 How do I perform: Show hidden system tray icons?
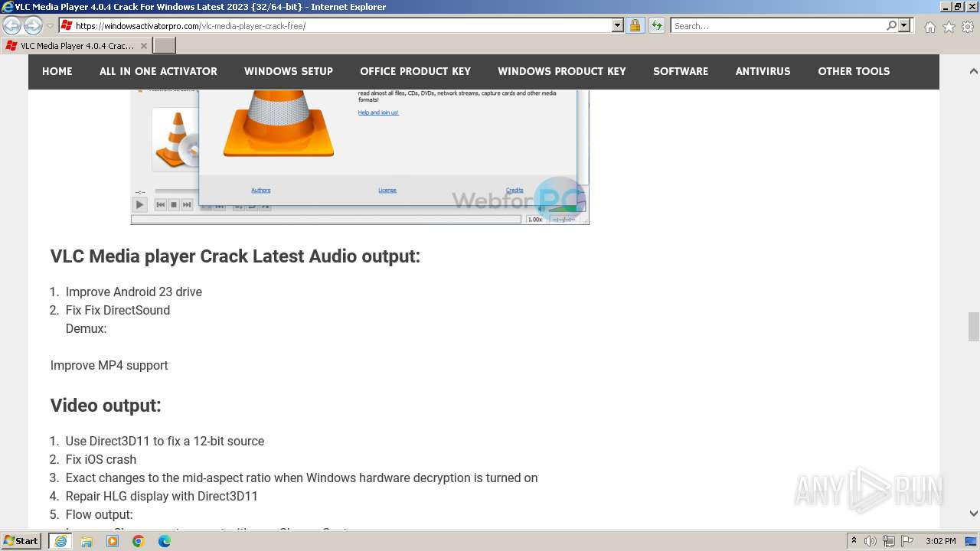point(854,541)
